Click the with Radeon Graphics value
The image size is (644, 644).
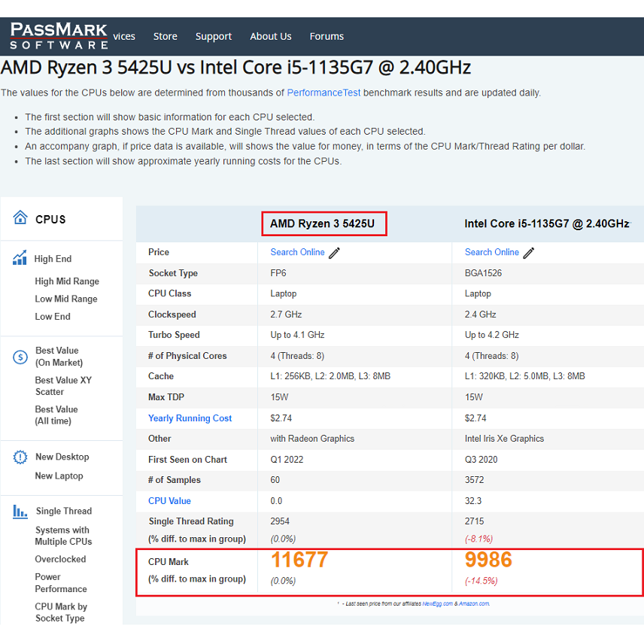pos(312,439)
